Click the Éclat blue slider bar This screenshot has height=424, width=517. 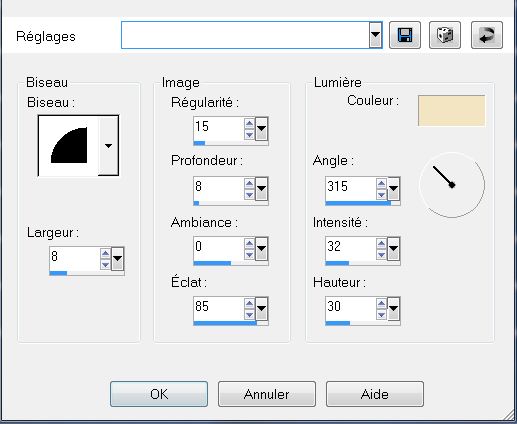(x=231, y=323)
